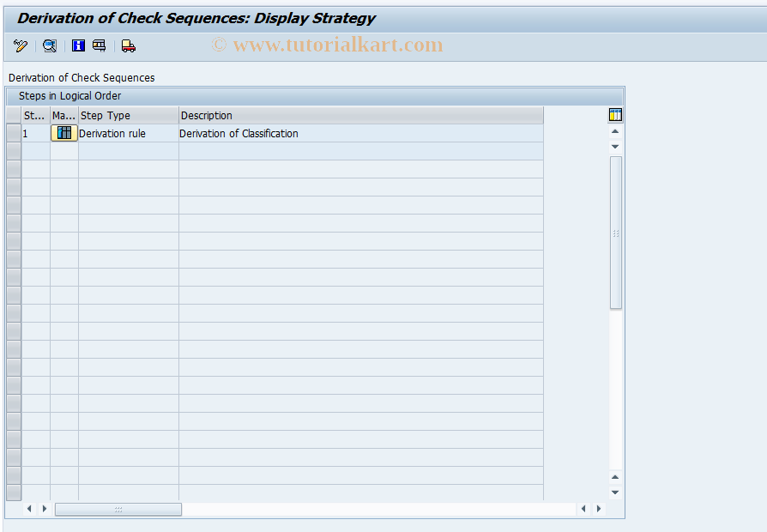Open the blue information icon
This screenshot has height=532, width=767.
point(78,46)
